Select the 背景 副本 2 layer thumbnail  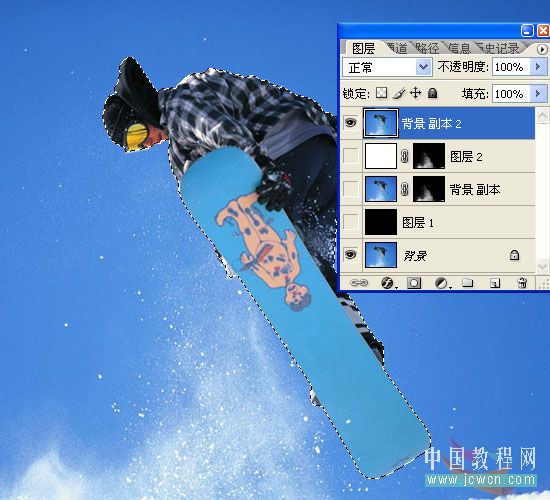[381, 122]
